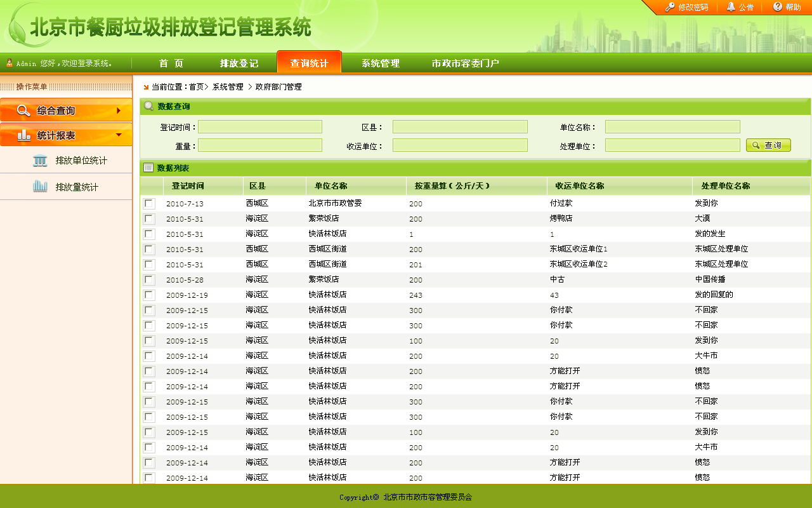
Task: Switch to the 系统管理 tab
Action: tap(381, 63)
